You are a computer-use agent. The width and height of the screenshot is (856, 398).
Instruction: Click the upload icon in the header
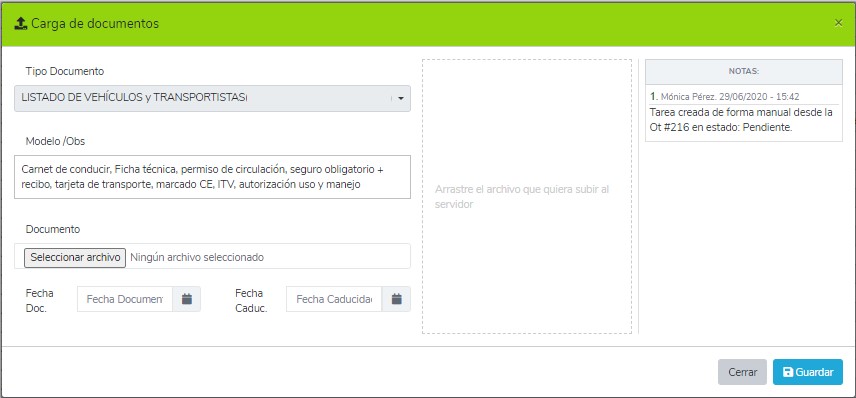pyautogui.click(x=20, y=23)
